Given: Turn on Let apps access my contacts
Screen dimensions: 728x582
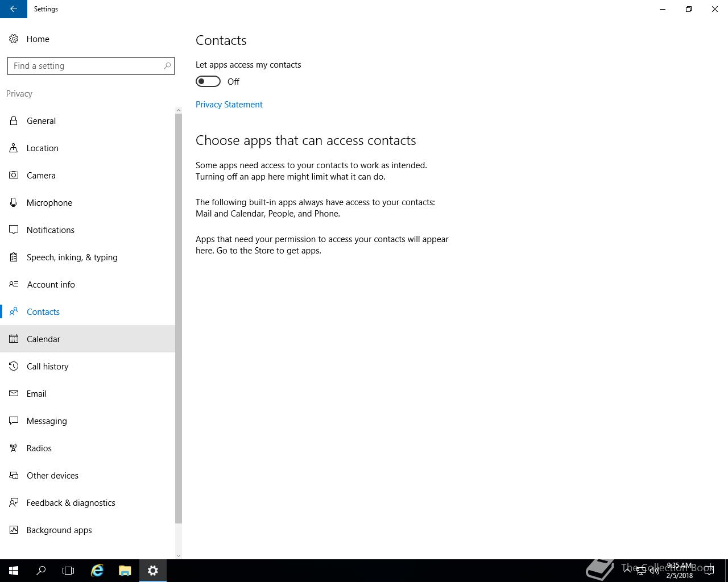Looking at the screenshot, I should (x=208, y=81).
